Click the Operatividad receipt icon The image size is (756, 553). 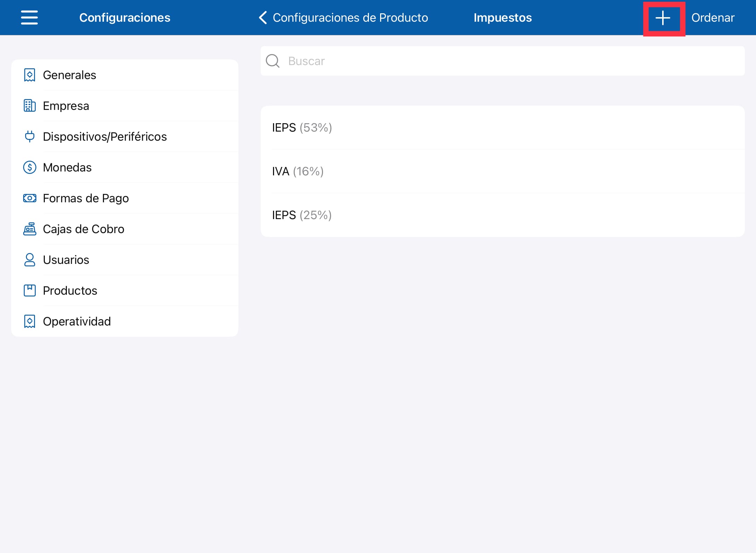pos(30,321)
